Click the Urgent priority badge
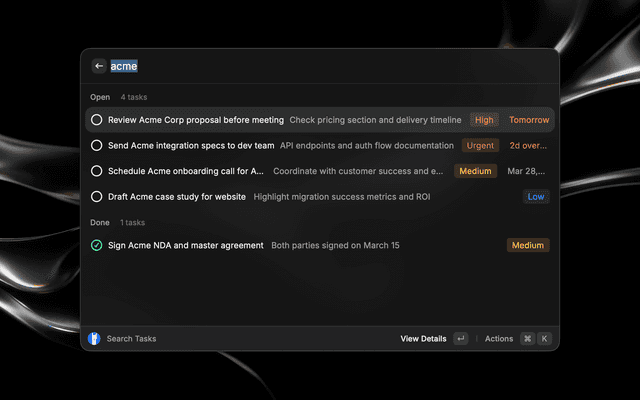 click(x=480, y=145)
